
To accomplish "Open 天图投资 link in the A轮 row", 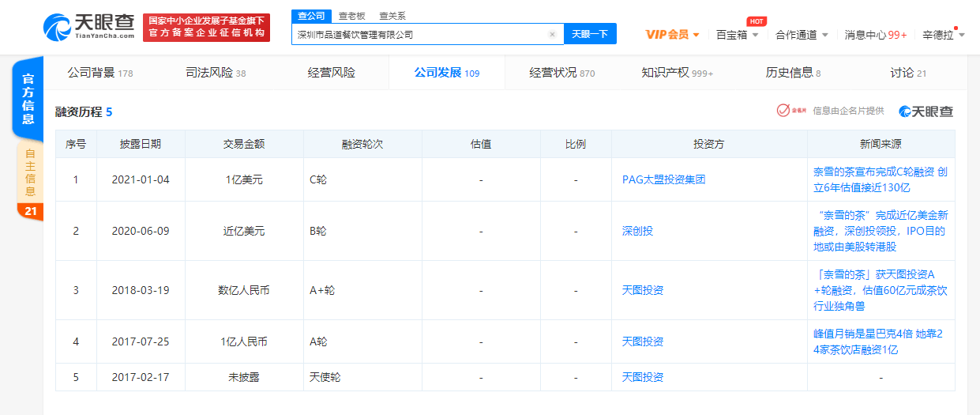I will [x=643, y=341].
